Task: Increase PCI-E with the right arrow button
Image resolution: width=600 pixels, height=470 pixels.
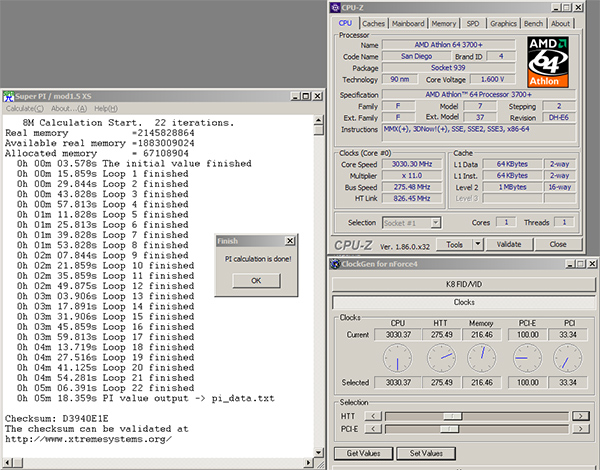Action: 580,429
